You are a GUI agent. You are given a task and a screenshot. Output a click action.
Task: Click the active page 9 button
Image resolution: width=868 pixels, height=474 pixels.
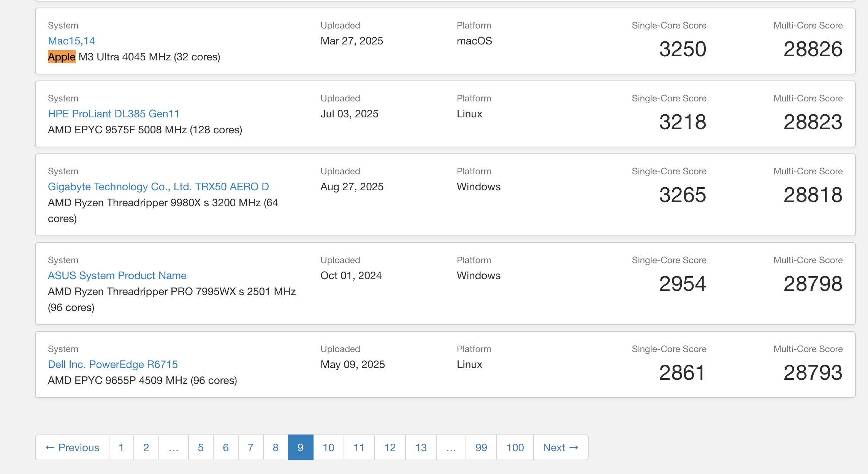[301, 447]
